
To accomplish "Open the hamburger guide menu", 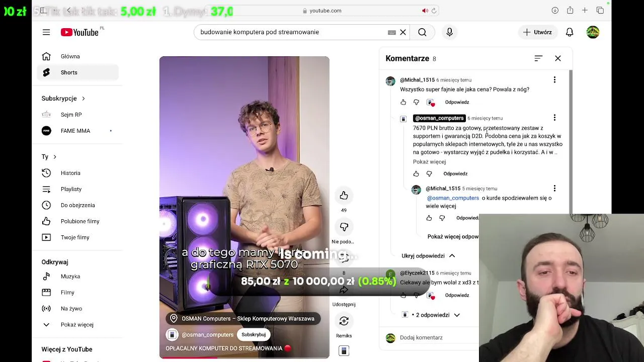I will 46,32.
